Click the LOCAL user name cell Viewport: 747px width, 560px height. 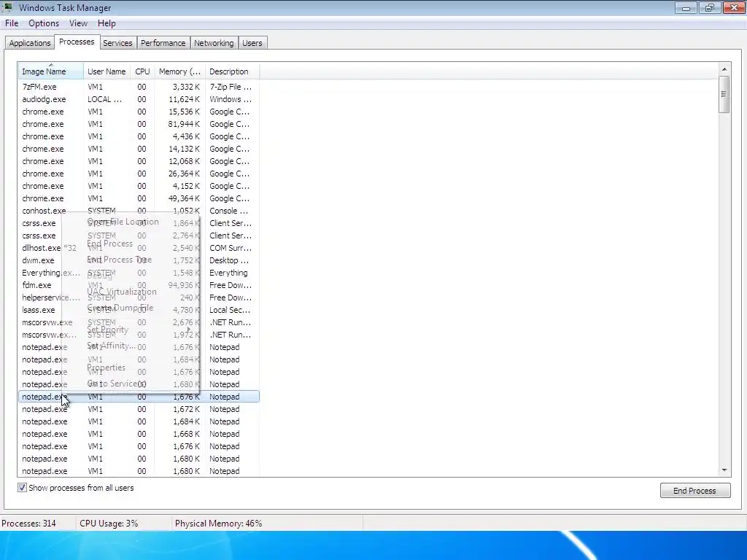coord(105,99)
